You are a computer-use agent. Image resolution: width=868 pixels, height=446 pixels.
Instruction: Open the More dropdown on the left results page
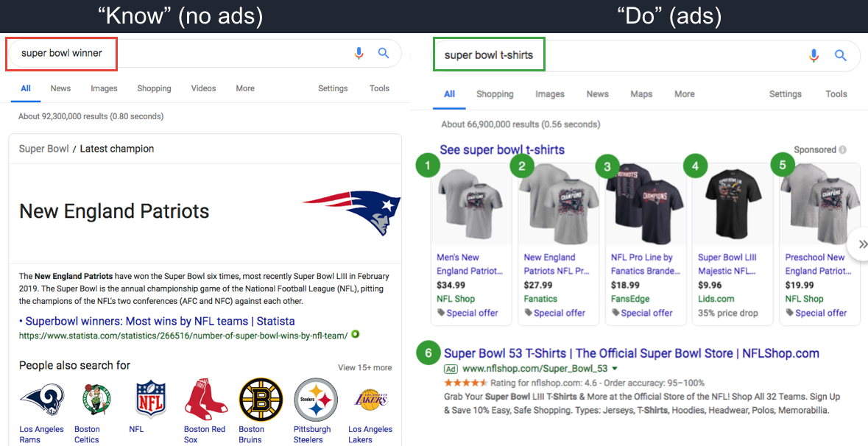point(244,88)
